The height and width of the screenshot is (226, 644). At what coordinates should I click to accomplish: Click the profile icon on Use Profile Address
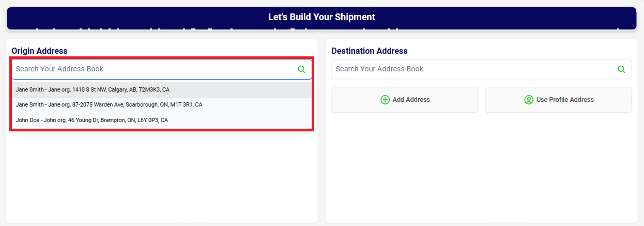[x=529, y=100]
